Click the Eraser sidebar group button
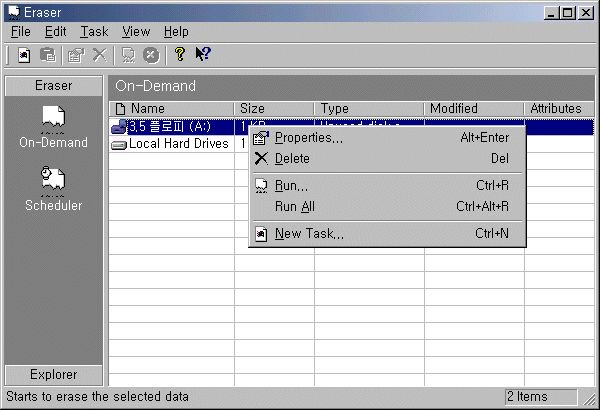The height and width of the screenshot is (410, 600). tap(54, 85)
